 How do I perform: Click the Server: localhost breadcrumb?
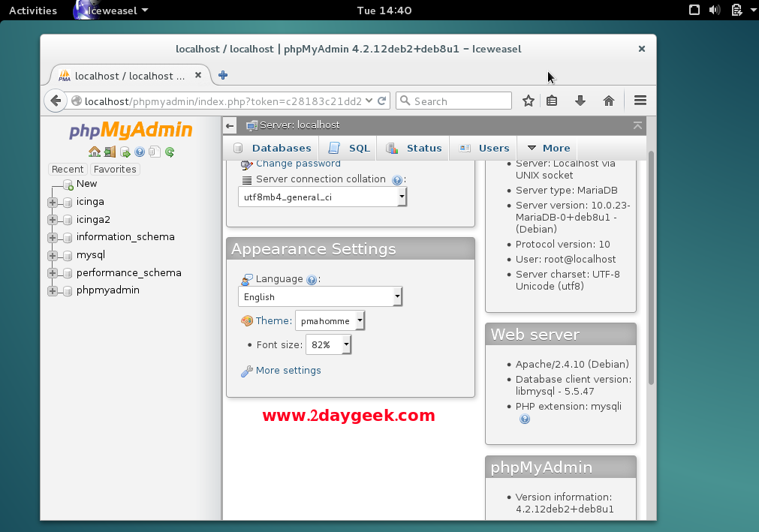pyautogui.click(x=299, y=125)
